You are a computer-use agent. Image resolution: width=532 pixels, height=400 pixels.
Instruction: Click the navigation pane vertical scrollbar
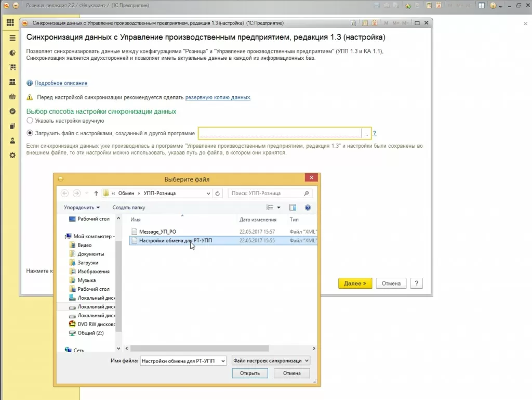point(118,286)
